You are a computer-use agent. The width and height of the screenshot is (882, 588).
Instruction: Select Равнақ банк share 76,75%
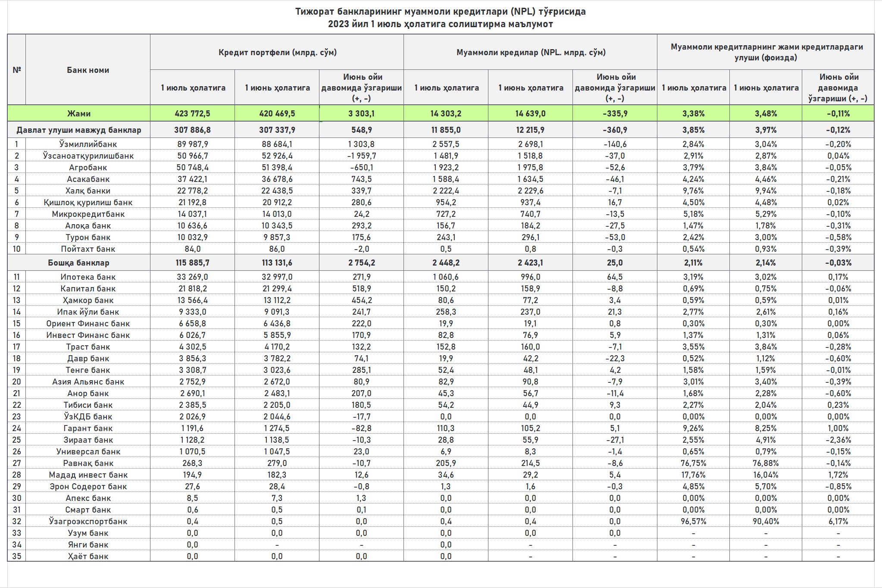pos(693,463)
